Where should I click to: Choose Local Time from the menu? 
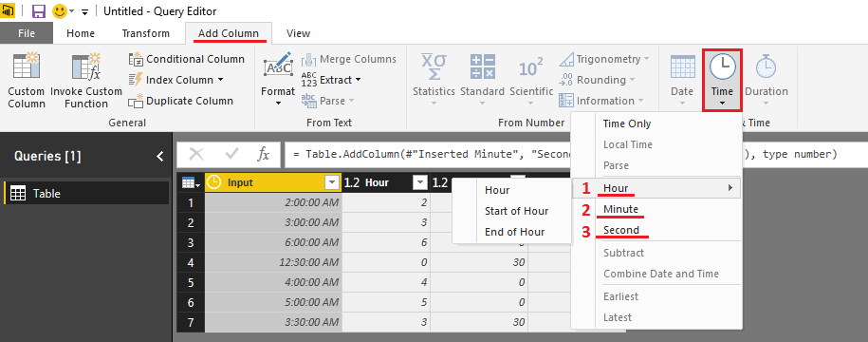[x=628, y=144]
